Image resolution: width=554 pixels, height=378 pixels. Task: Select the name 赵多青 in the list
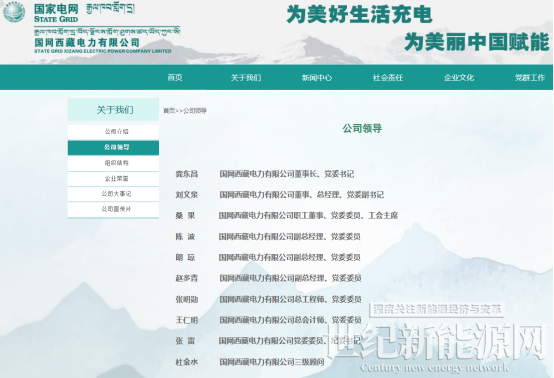click(x=187, y=278)
